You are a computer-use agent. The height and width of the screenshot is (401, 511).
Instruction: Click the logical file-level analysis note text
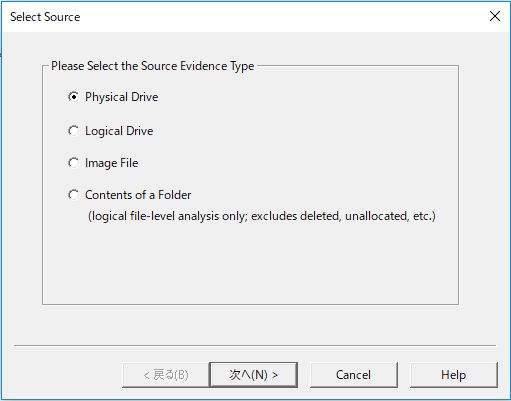pyautogui.click(x=262, y=216)
